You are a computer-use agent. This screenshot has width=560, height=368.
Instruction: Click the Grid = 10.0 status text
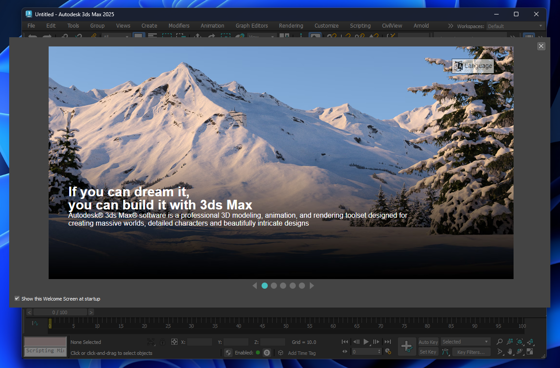304,342
